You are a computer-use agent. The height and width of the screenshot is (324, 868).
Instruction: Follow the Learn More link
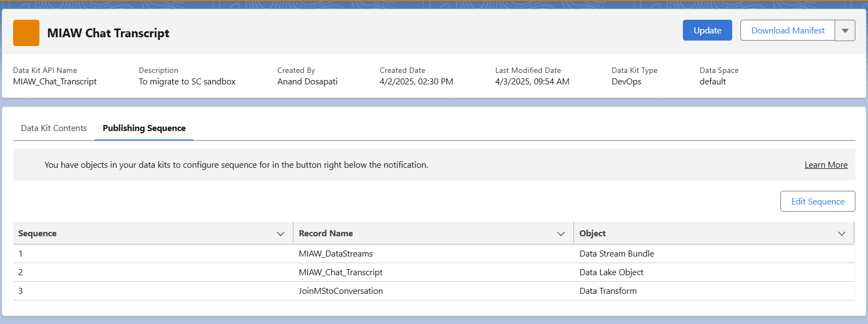(x=825, y=165)
